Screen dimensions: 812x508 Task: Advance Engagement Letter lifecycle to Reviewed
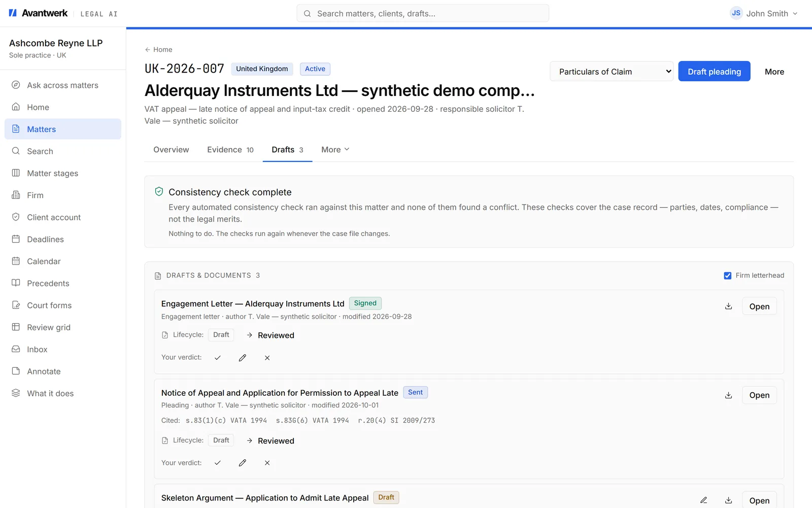coord(270,335)
